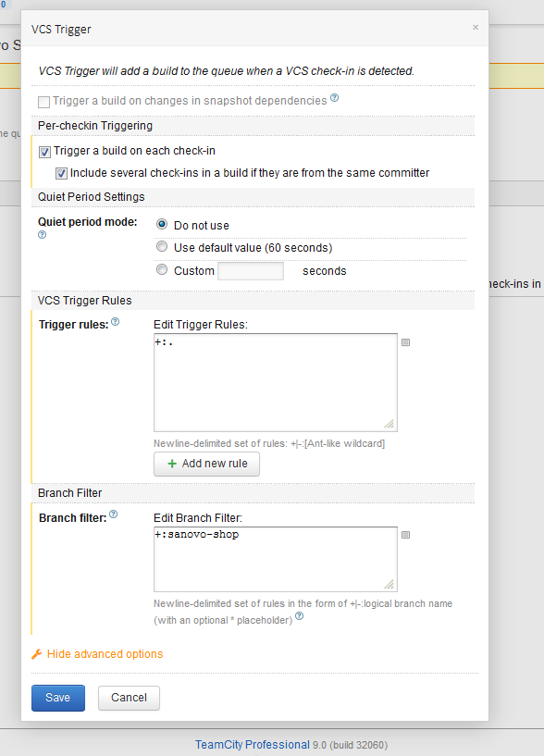Open help for Quiet period mode
Screen dimensions: 544x756
click(42, 235)
